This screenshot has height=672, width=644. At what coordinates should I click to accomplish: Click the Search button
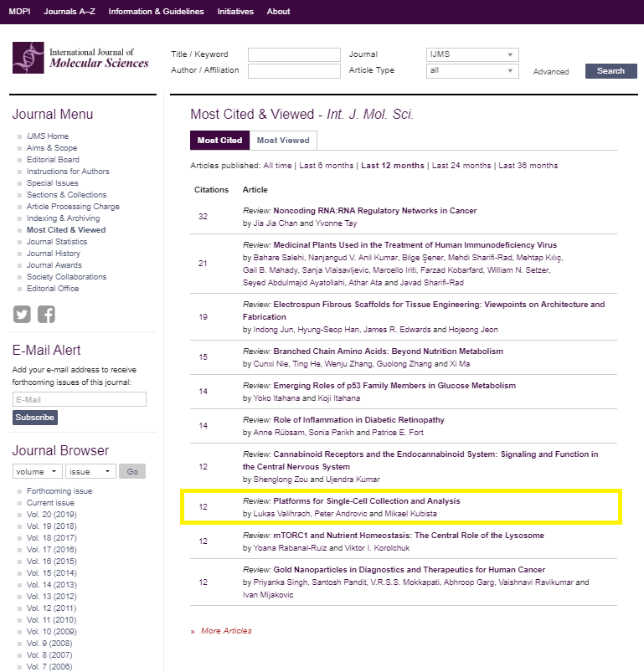[x=611, y=70]
